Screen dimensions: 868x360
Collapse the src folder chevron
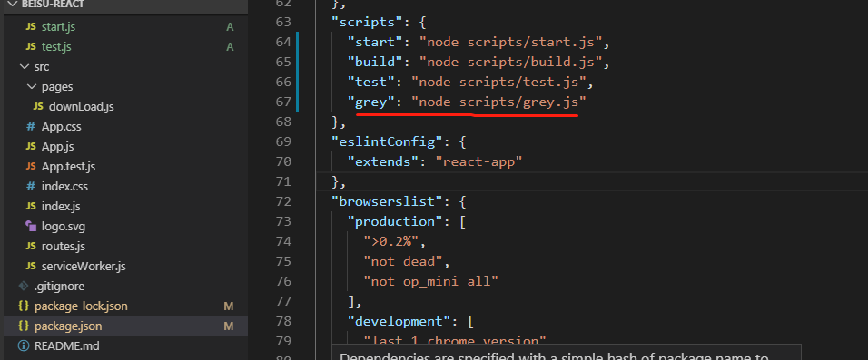coord(24,67)
